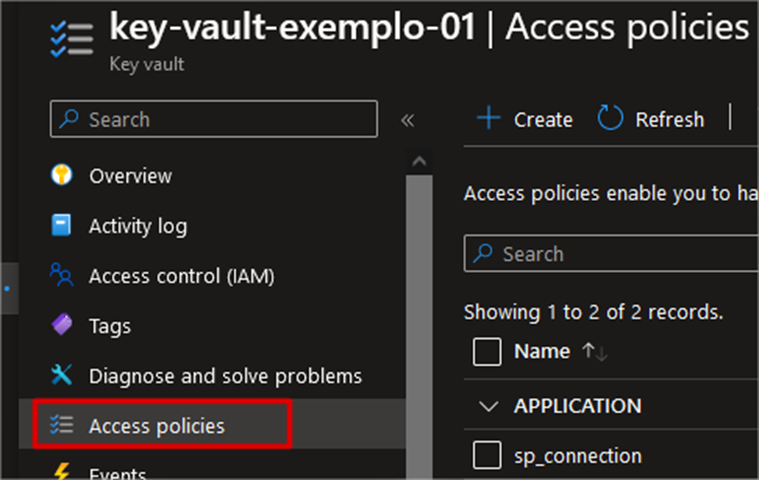Click the Key vault header checklist icon
The image size is (759, 480).
[x=72, y=39]
